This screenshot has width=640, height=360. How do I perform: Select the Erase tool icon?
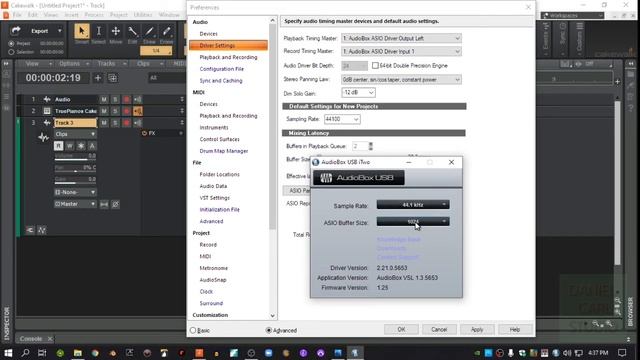point(167,31)
